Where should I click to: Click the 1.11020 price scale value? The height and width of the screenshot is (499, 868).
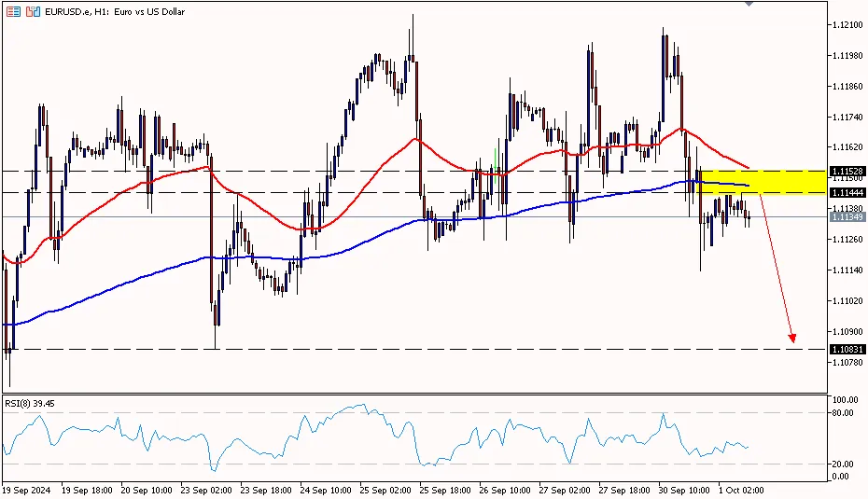pyautogui.click(x=847, y=301)
